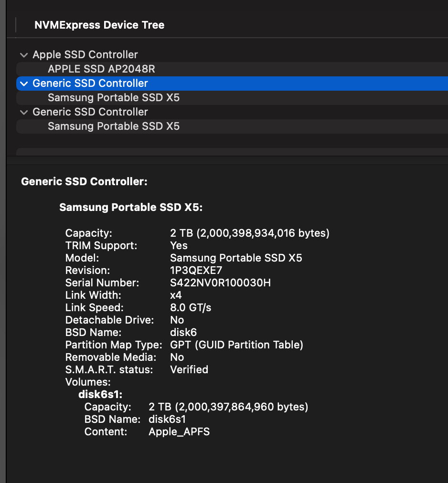
Task: Click the Link Speed value "8.0 GT/s"
Action: click(x=191, y=307)
